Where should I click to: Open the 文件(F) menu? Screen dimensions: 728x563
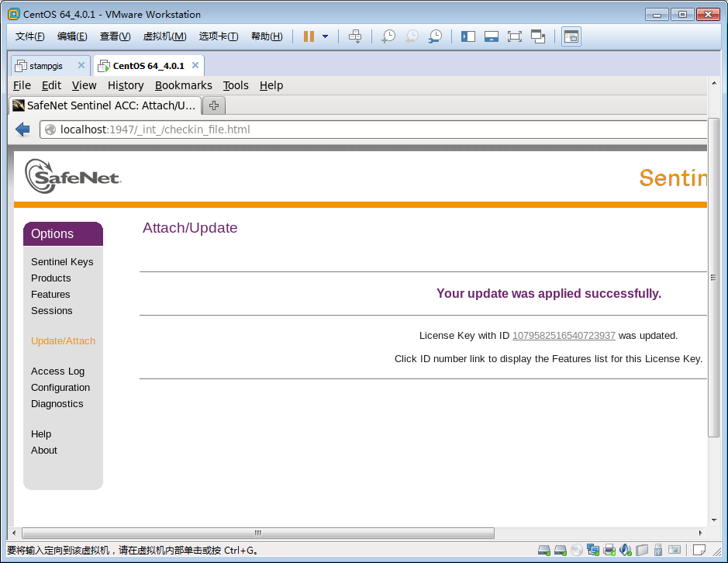[29, 36]
